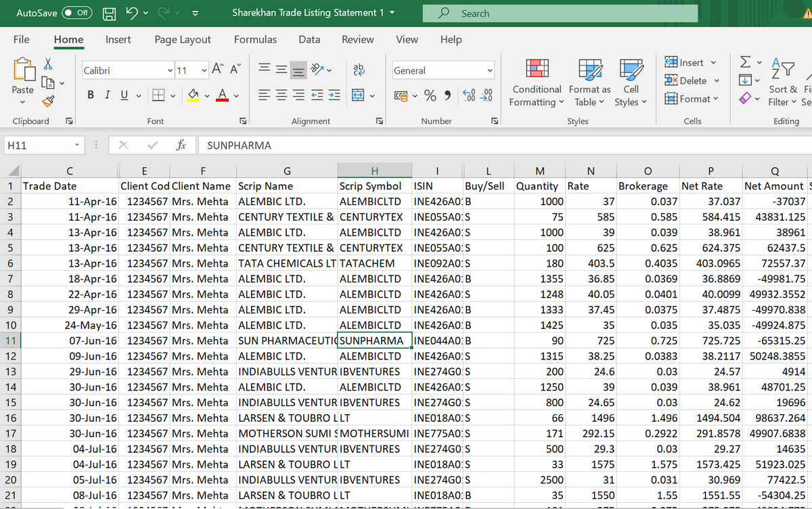Toggle Bold formatting
Image resolution: width=812 pixels, height=509 pixels.
click(91, 95)
